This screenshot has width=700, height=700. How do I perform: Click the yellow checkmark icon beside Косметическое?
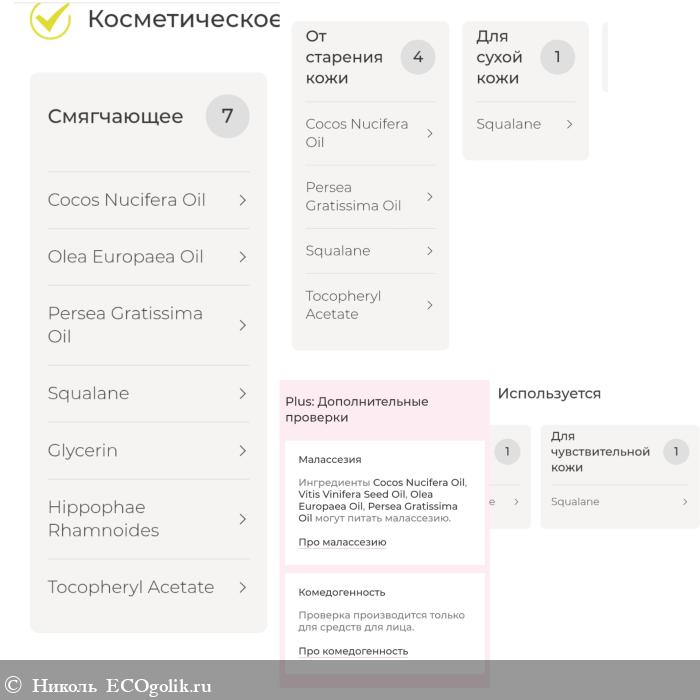click(x=50, y=18)
